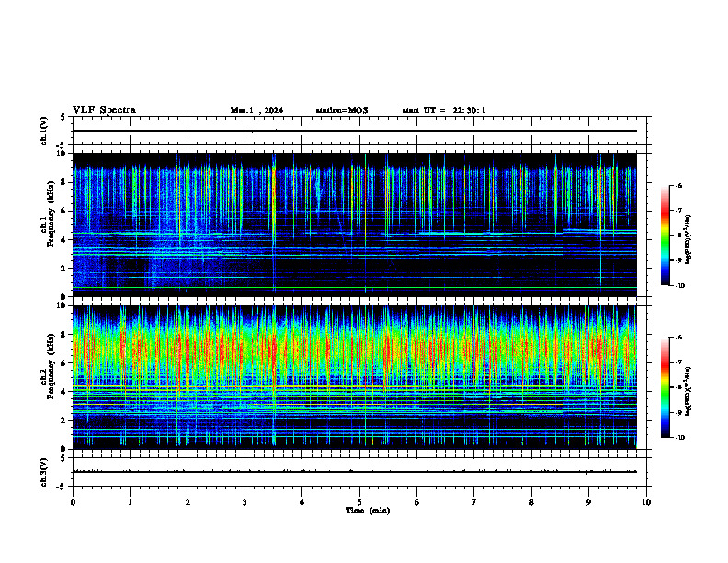Click time axis tick label "3"
Screen dimensions: 728x563
click(x=245, y=502)
